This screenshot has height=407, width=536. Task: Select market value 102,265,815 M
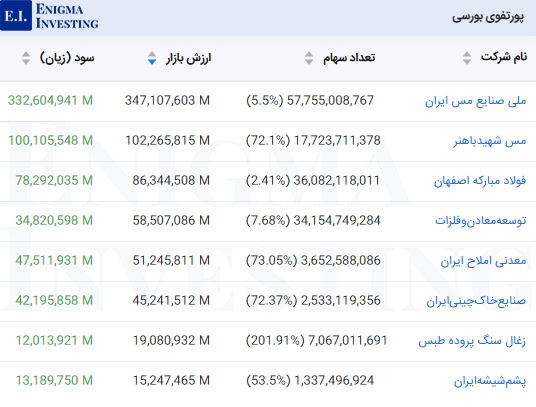(167, 140)
